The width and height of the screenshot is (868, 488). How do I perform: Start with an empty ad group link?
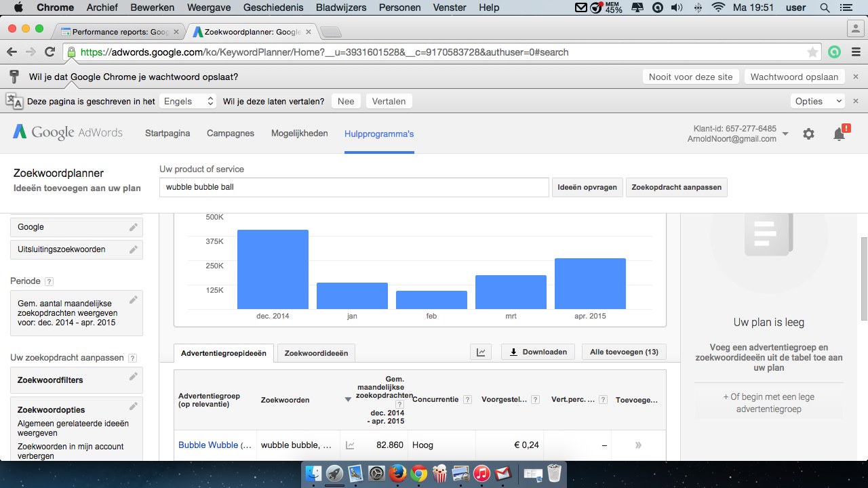[769, 403]
